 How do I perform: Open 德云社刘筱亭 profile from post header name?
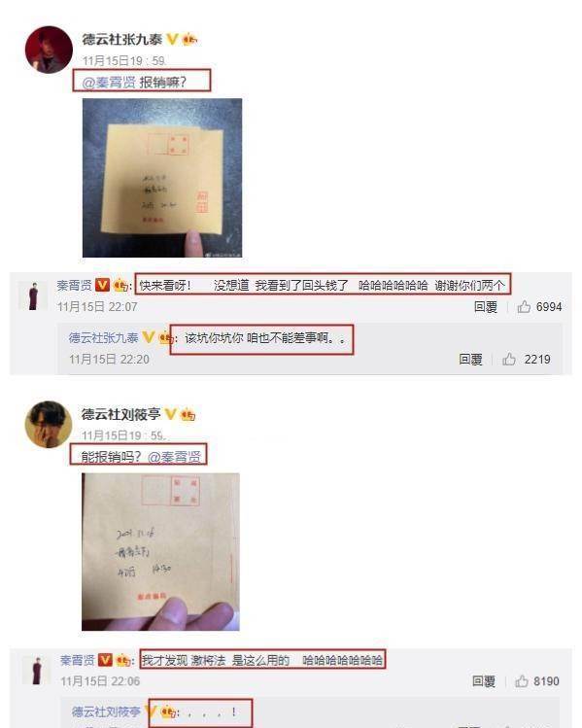click(121, 414)
